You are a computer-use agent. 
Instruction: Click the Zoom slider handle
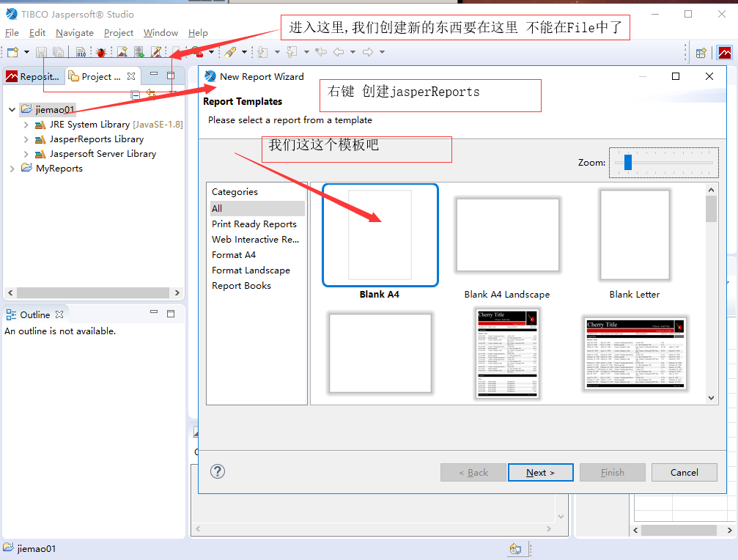(x=628, y=162)
